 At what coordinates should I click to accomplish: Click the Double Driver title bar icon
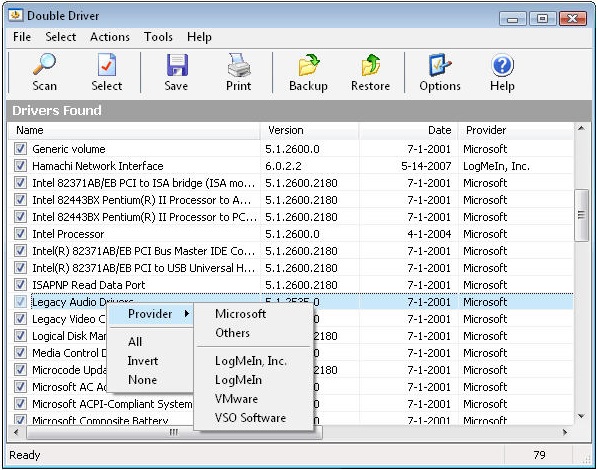tap(16, 15)
